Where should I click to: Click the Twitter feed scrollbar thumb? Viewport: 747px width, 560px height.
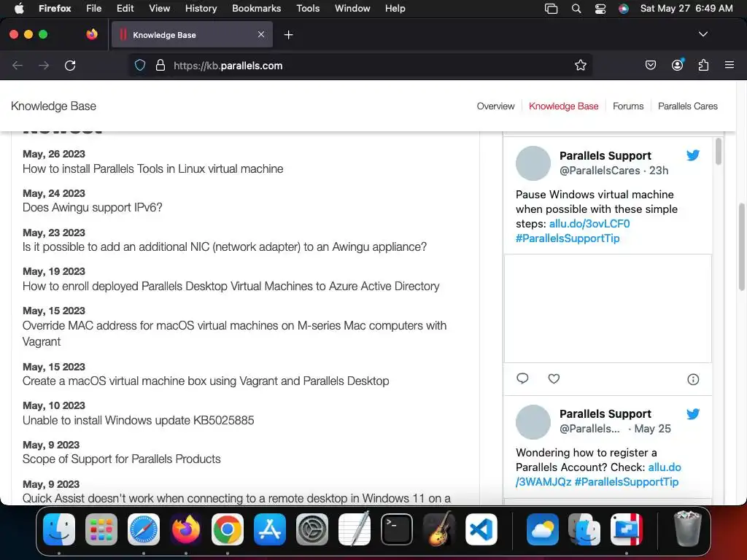(x=719, y=152)
